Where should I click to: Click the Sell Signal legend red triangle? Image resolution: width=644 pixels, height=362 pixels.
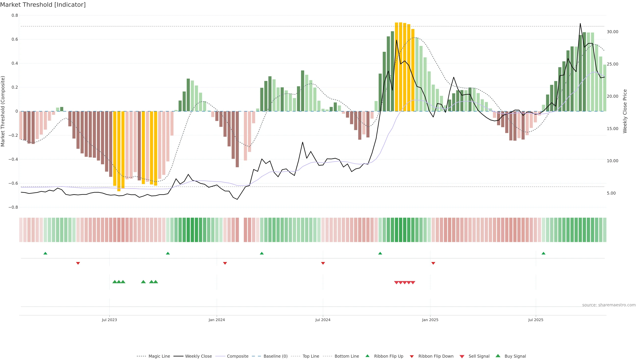click(462, 356)
